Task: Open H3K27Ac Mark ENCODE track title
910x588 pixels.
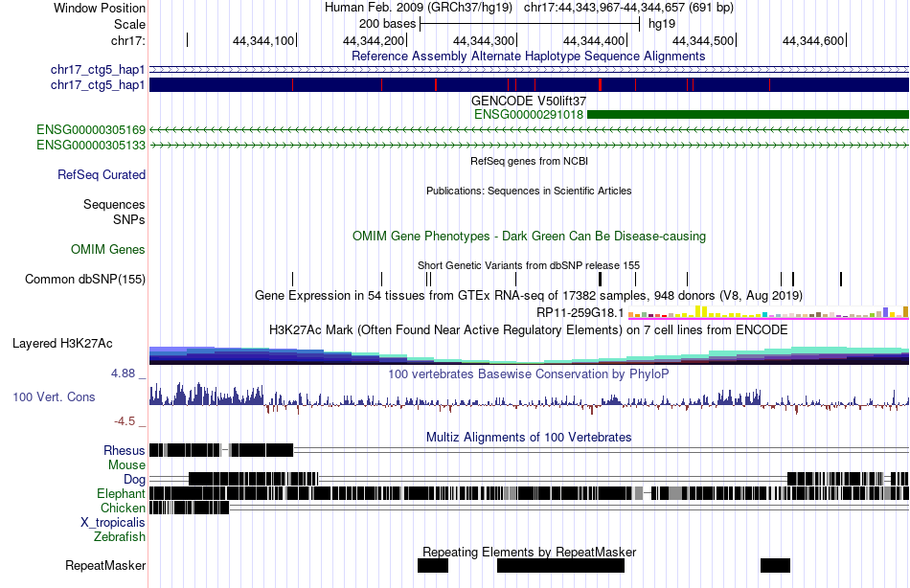Action: 529,330
